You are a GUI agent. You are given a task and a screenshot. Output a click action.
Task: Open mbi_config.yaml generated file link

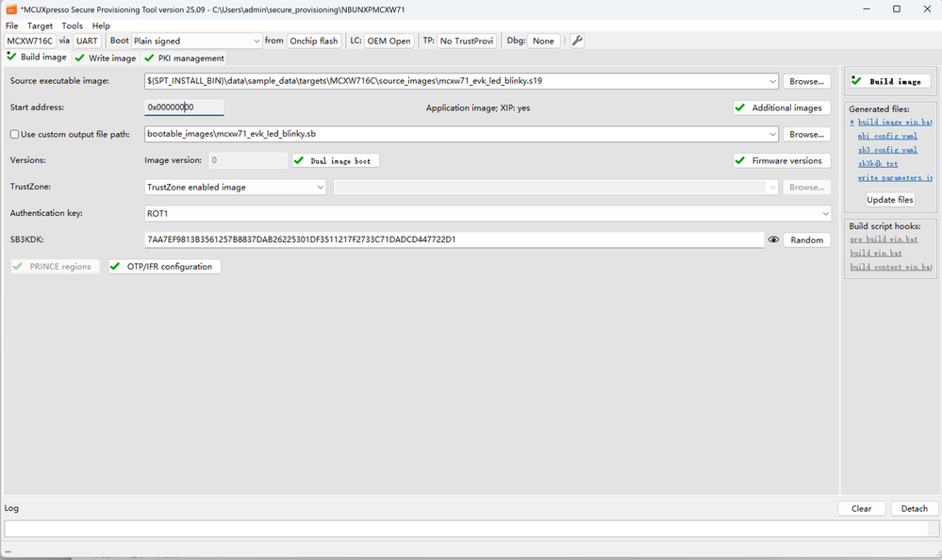click(887, 137)
